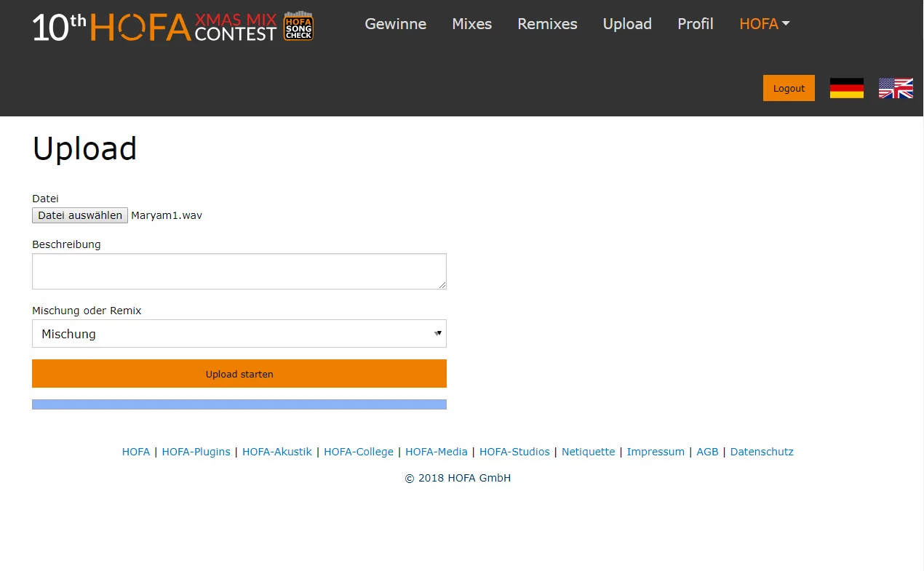
Task: Visit the HOFA-Akustik link
Action: coord(277,452)
